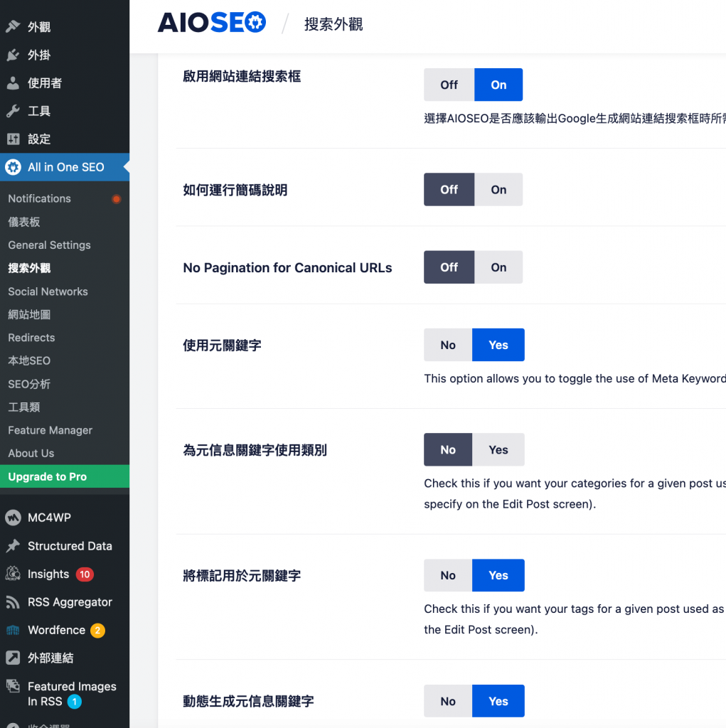Screen dimensions: 726x728
Task: Click the MC4WP icon in sidebar
Action: point(13,518)
